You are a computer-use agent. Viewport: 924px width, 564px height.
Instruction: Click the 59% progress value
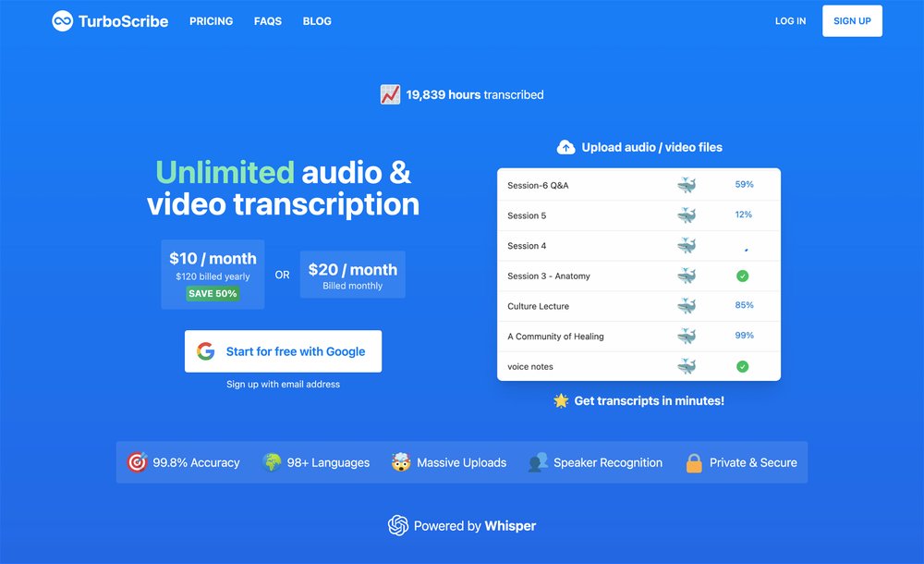[744, 184]
